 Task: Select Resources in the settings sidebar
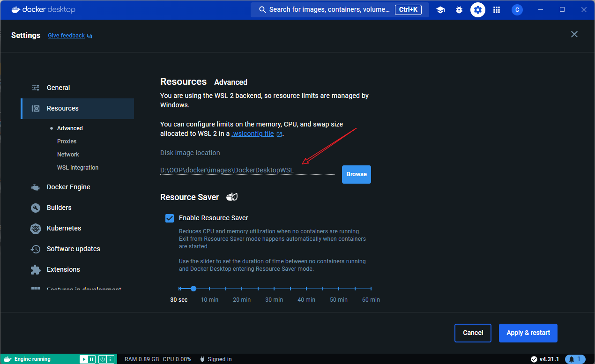77,108
